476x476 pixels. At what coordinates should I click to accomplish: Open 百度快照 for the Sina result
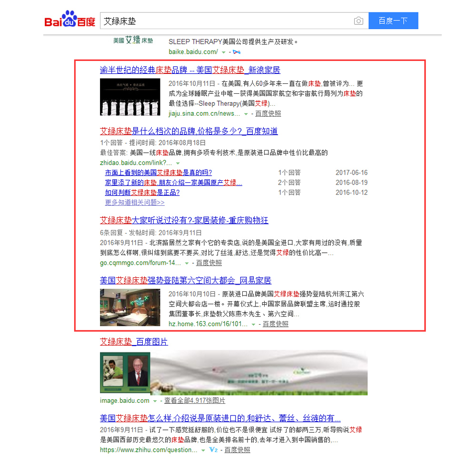click(268, 114)
